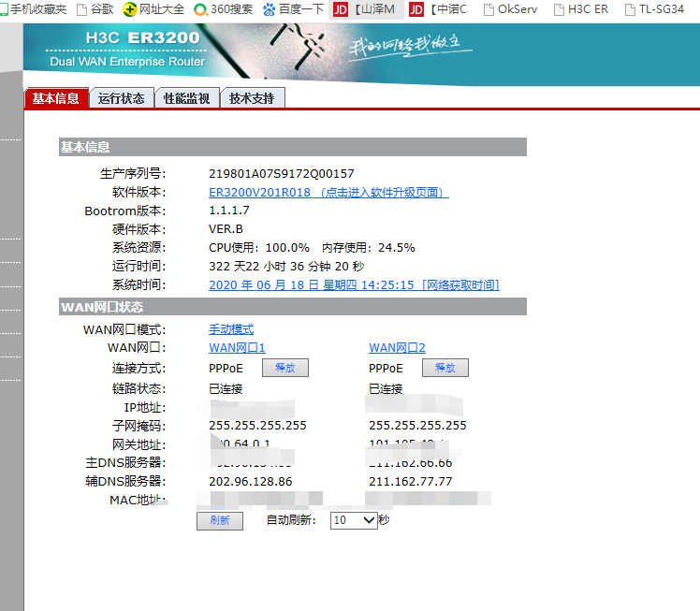
Task: Click the serial number 219801A07S9172Q00157
Action: pos(282,174)
